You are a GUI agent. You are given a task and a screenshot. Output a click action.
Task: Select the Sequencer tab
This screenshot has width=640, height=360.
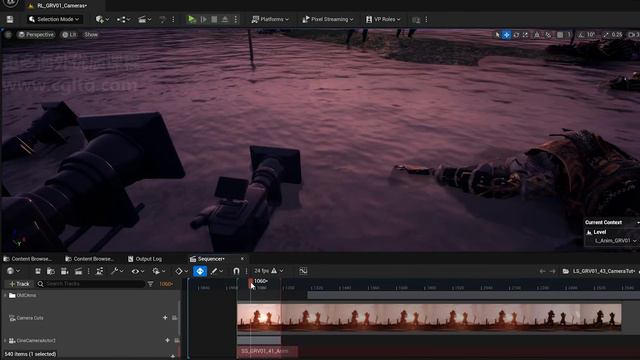point(207,259)
